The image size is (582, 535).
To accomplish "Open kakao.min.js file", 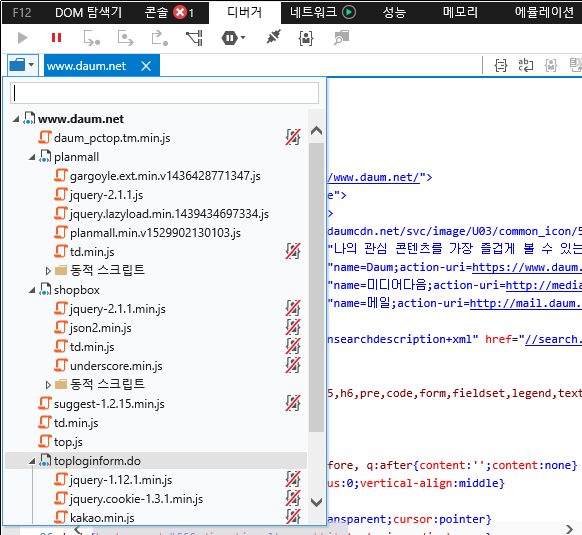I will [102, 518].
